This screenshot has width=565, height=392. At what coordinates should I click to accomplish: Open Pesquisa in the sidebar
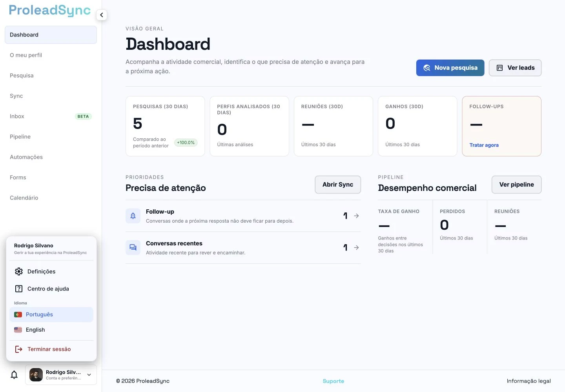click(x=51, y=76)
